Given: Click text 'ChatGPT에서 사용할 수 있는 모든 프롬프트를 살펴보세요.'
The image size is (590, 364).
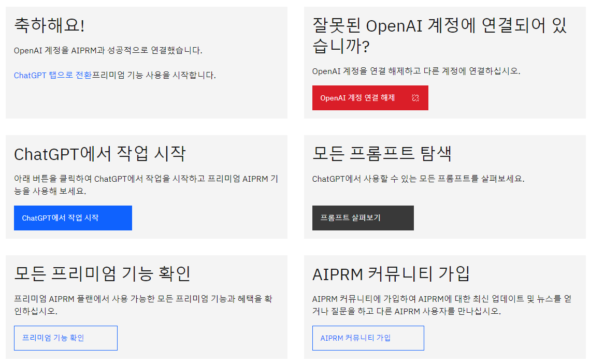Looking at the screenshot, I should point(419,179).
